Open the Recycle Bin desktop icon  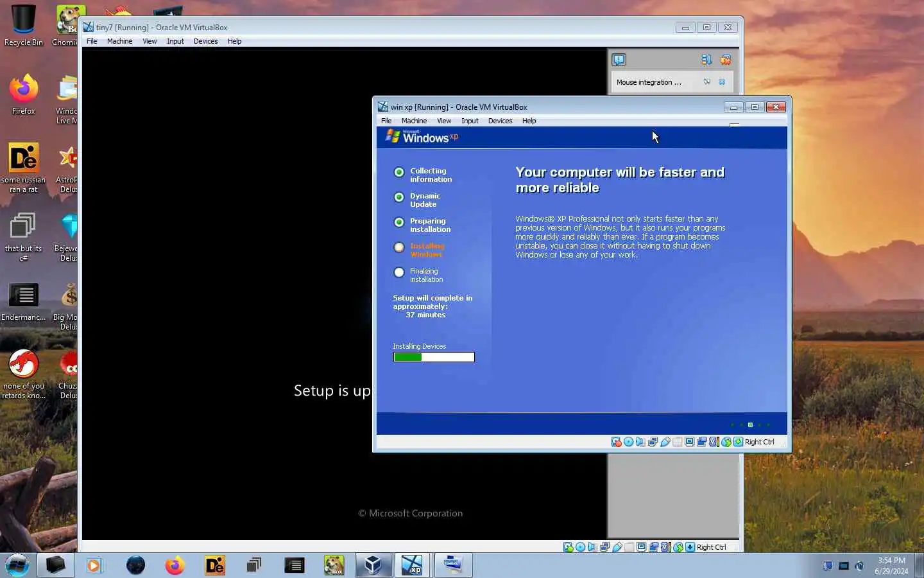[x=24, y=26]
